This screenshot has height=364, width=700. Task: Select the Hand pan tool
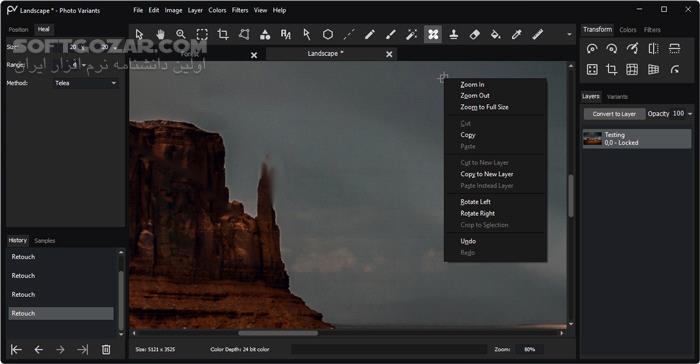tap(160, 34)
